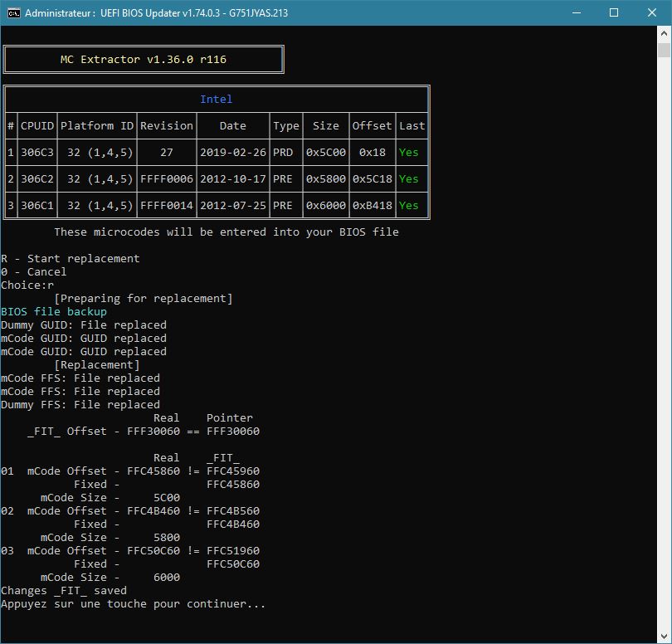Click the scrollbar up arrow
672x644 pixels.
click(x=664, y=32)
